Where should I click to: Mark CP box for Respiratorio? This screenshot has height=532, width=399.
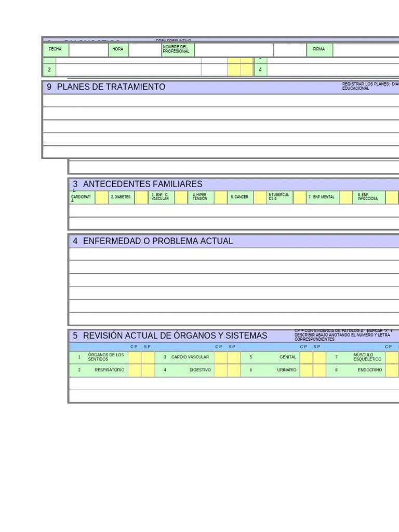[x=135, y=370]
